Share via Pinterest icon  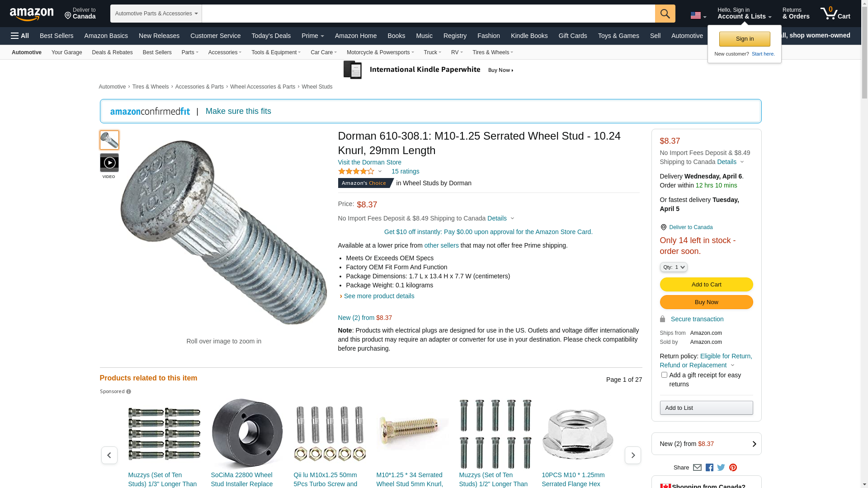pyautogui.click(x=733, y=468)
